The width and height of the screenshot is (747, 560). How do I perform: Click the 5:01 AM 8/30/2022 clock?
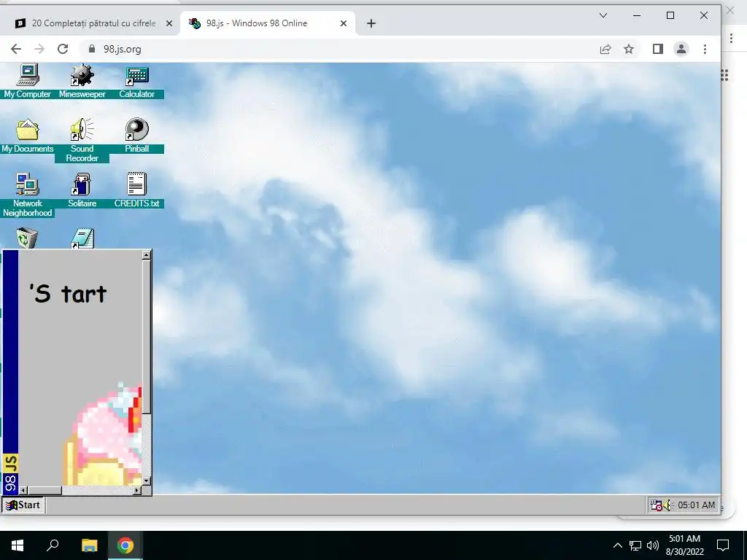[684, 545]
